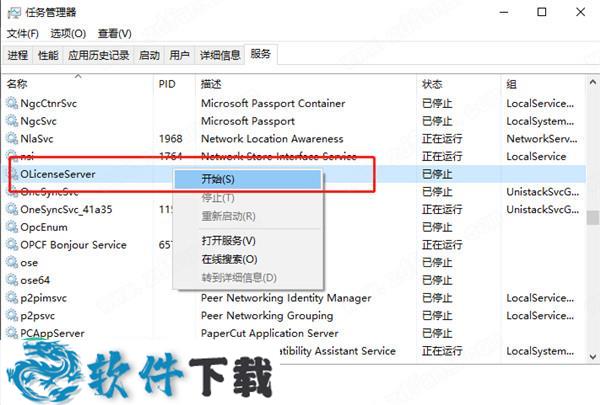The image size is (600, 405).
Task: Open the 选项(O) menu
Action: click(68, 34)
